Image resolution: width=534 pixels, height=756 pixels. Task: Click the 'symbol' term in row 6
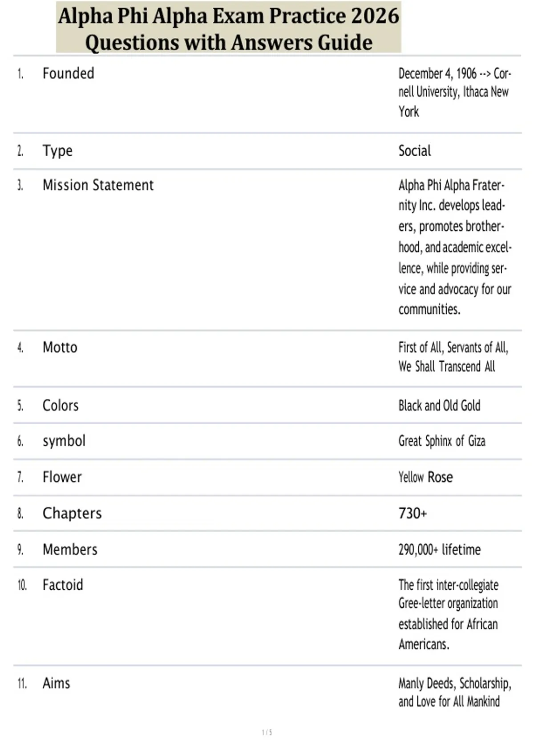pyautogui.click(x=64, y=441)
